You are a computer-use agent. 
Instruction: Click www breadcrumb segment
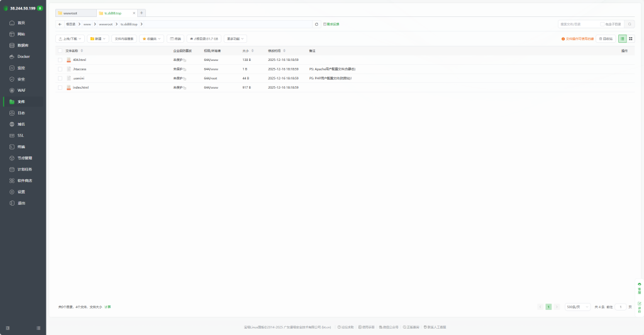[87, 25]
